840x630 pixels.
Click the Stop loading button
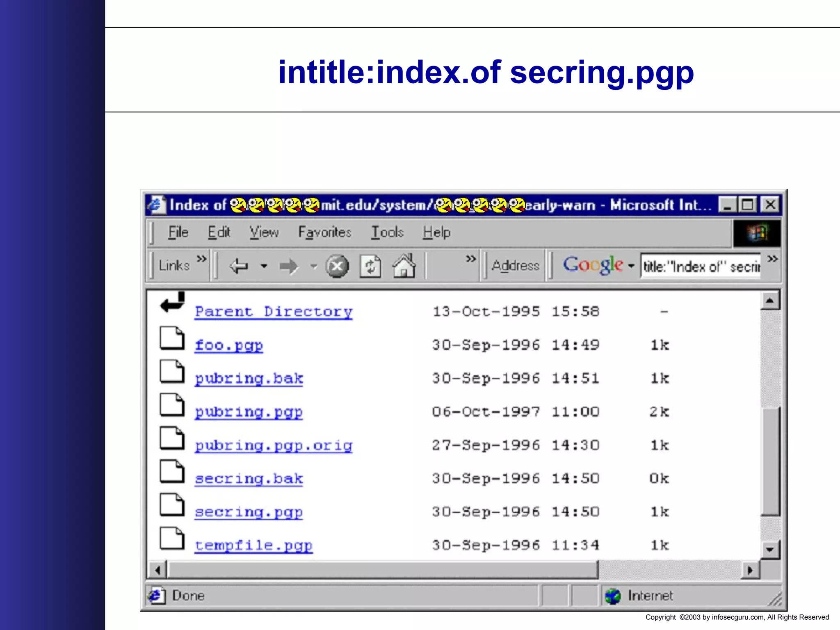click(x=337, y=266)
